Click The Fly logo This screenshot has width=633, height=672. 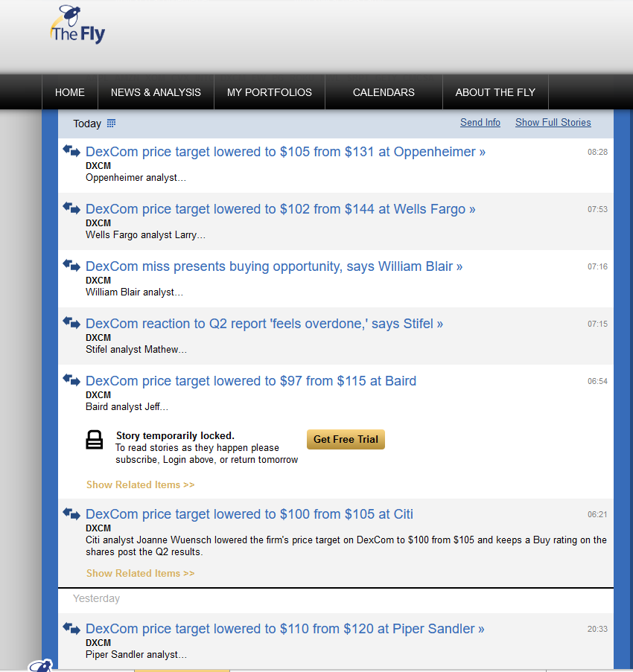77,25
